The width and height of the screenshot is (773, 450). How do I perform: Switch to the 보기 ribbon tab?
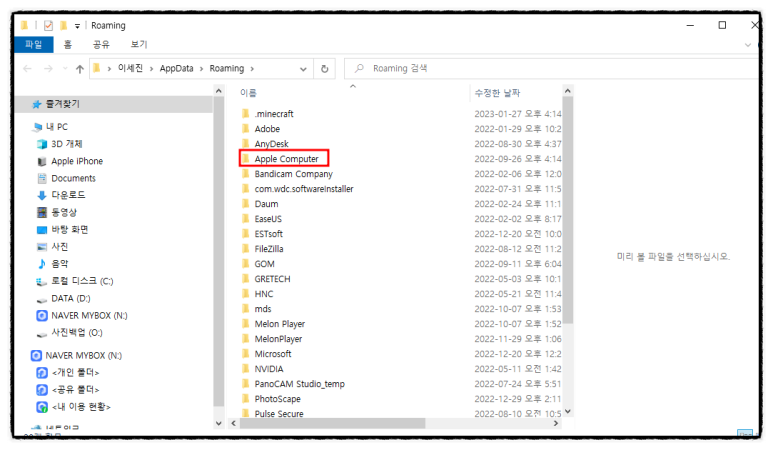tap(138, 44)
